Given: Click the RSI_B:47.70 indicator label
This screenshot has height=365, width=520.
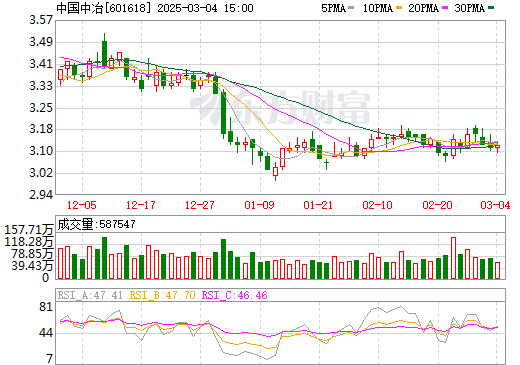Looking at the screenshot, I should (x=162, y=295).
